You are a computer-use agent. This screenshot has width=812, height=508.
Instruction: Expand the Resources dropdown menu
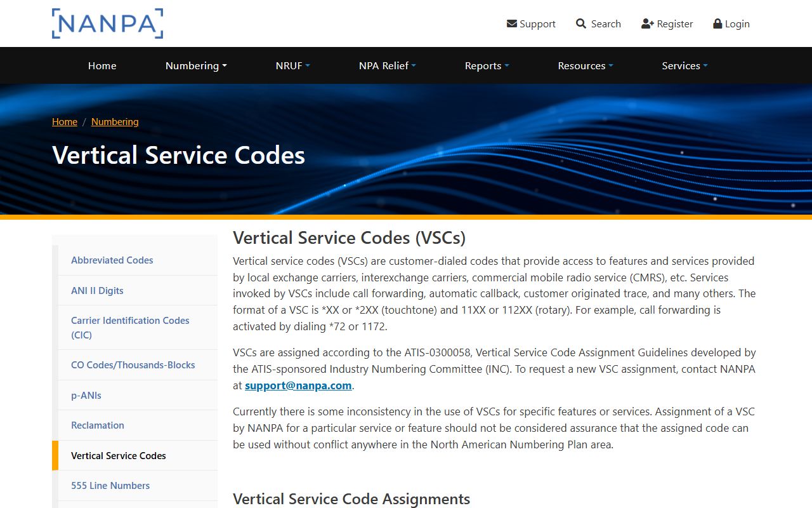point(586,65)
